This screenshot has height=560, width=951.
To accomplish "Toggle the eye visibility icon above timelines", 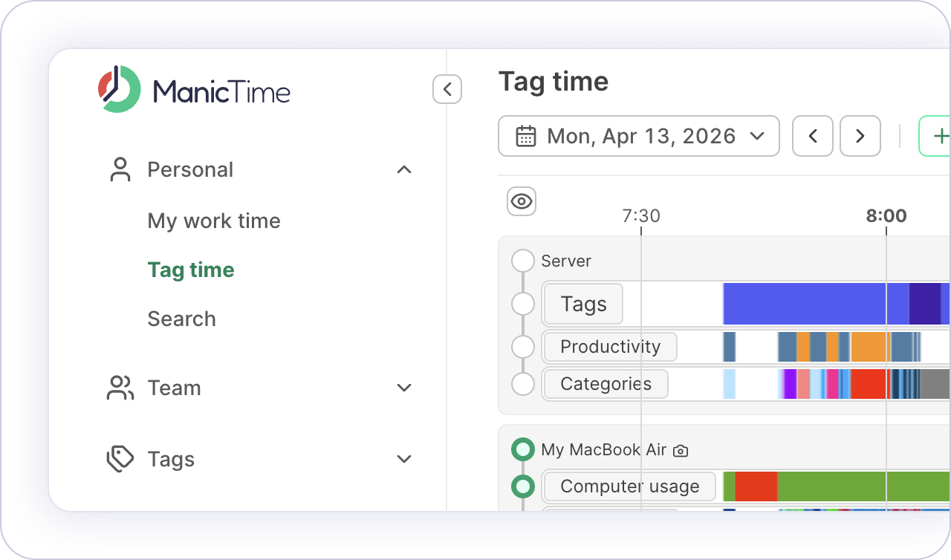I will click(x=522, y=201).
